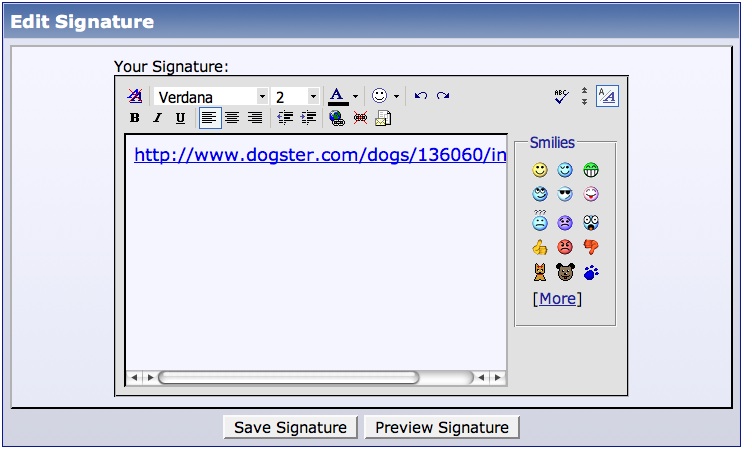Image resolution: width=752 pixels, height=457 pixels.
Task: Click the Remove Formatting icon
Action: coord(135,97)
